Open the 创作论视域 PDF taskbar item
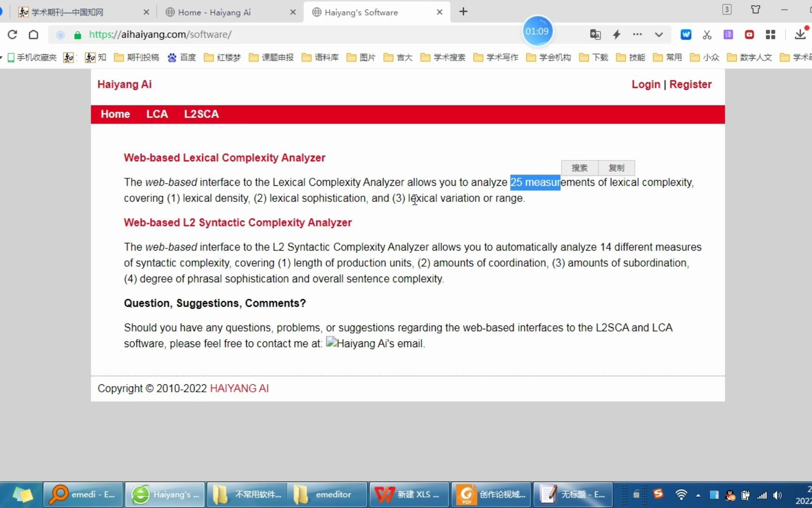Screen dimensions: 812x508 (x=491, y=494)
